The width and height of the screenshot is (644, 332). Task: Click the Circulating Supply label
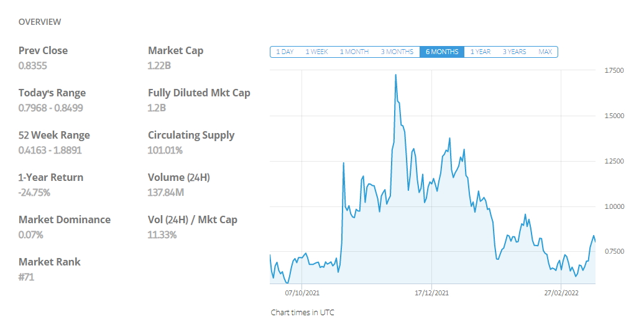(191, 136)
